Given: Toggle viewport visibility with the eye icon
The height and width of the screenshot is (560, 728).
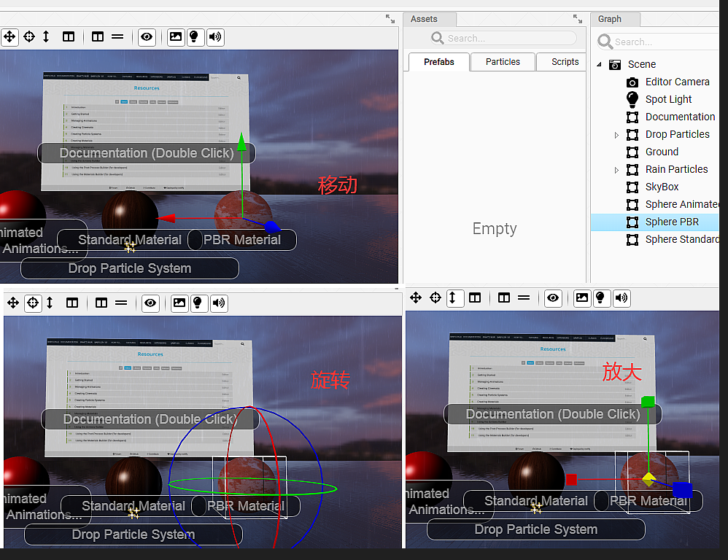Looking at the screenshot, I should [x=147, y=37].
